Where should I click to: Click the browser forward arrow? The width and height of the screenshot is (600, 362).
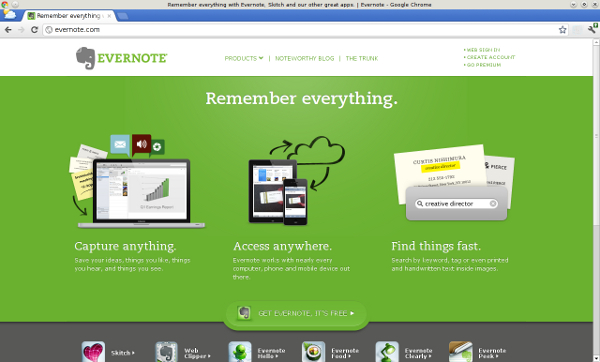(21, 29)
